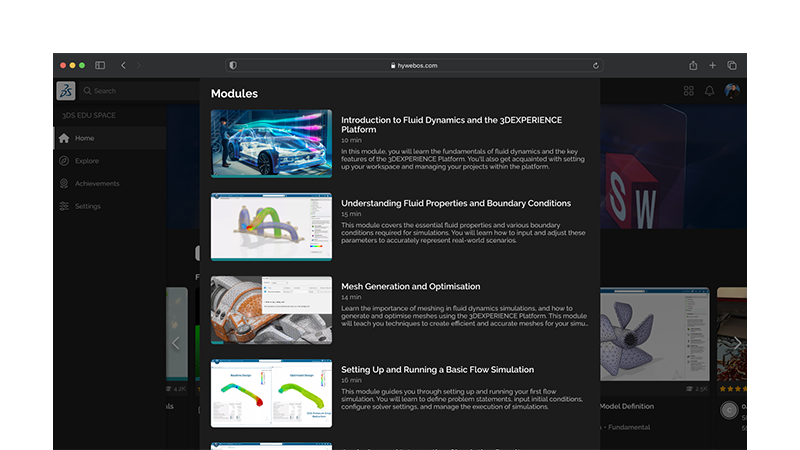Open a new tab with plus icon
This screenshot has height=450, width=800.
(x=712, y=65)
